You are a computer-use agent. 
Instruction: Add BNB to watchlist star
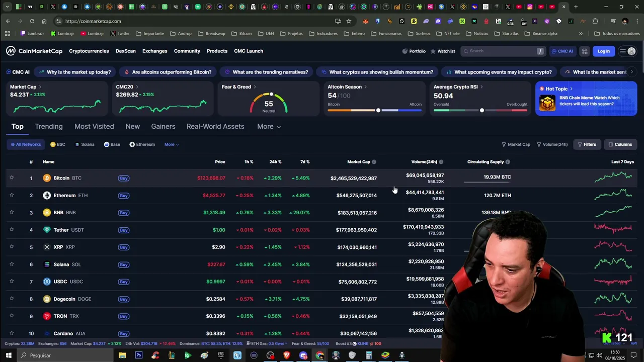tap(12, 212)
